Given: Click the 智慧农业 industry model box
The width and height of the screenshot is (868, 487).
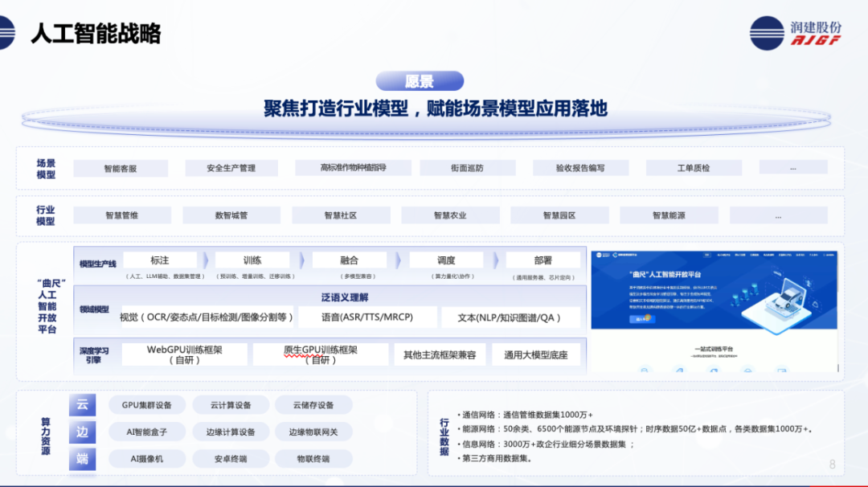Looking at the screenshot, I should [x=450, y=215].
